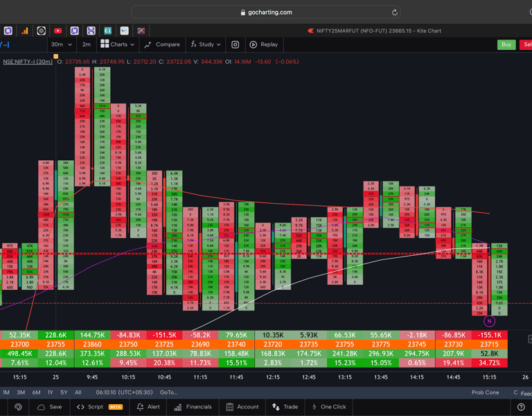
Task: Click the Prob Cone option
Action: point(485,392)
